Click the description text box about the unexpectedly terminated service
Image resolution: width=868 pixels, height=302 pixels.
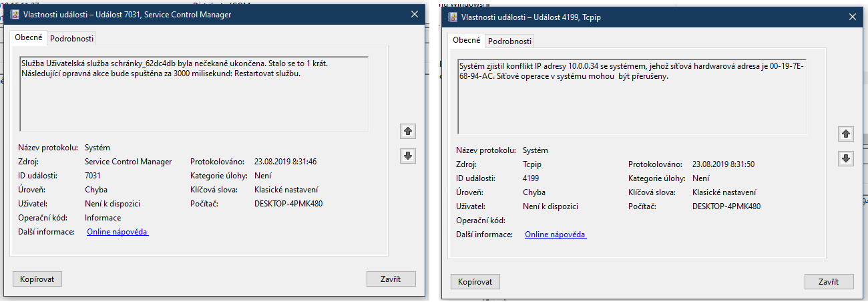[194, 94]
